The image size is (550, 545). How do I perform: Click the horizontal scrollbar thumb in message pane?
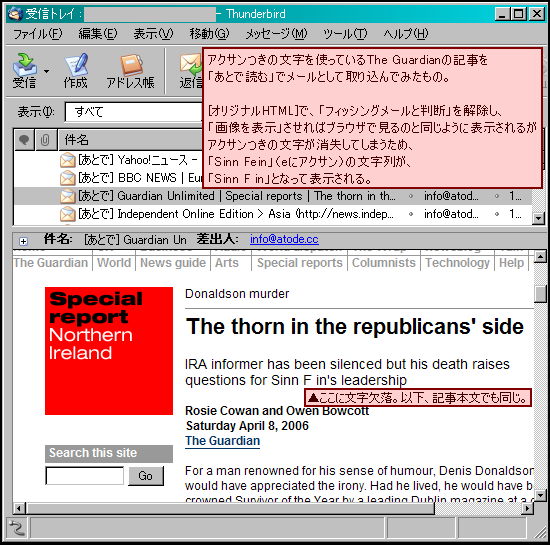click(x=231, y=508)
